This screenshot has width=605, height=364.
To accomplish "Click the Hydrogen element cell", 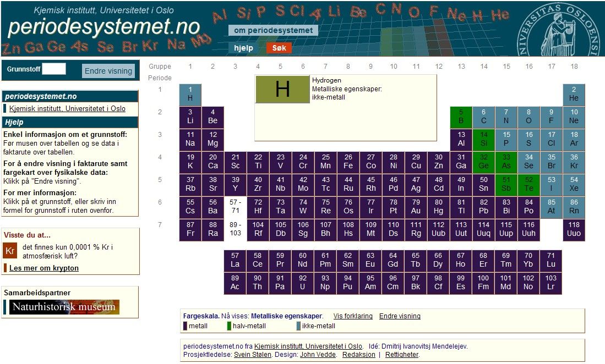I will click(190, 94).
